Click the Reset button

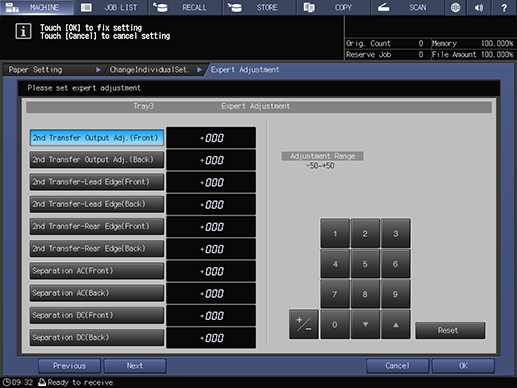(x=450, y=330)
